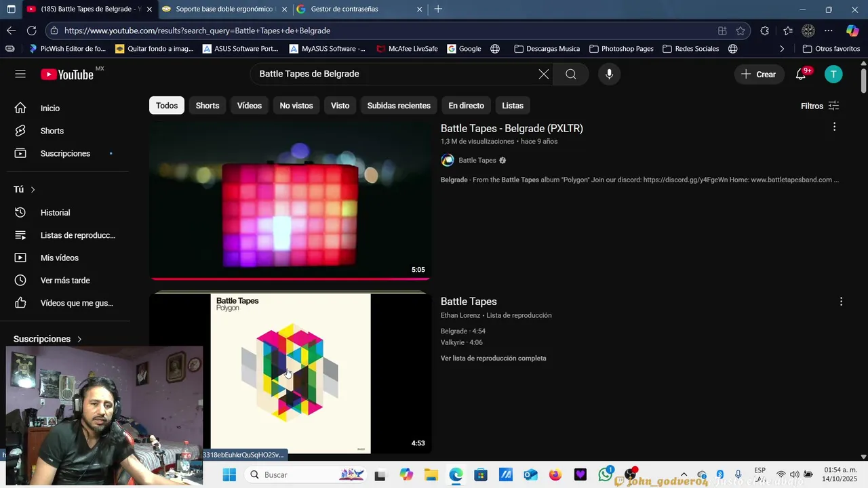Screen dimensions: 868x488
Task: Open the Edge tab actions menu icon
Action: click(11, 9)
